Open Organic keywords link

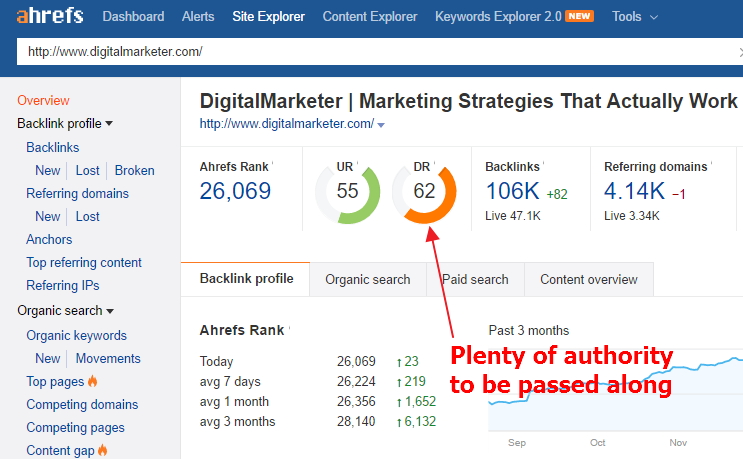tap(76, 335)
